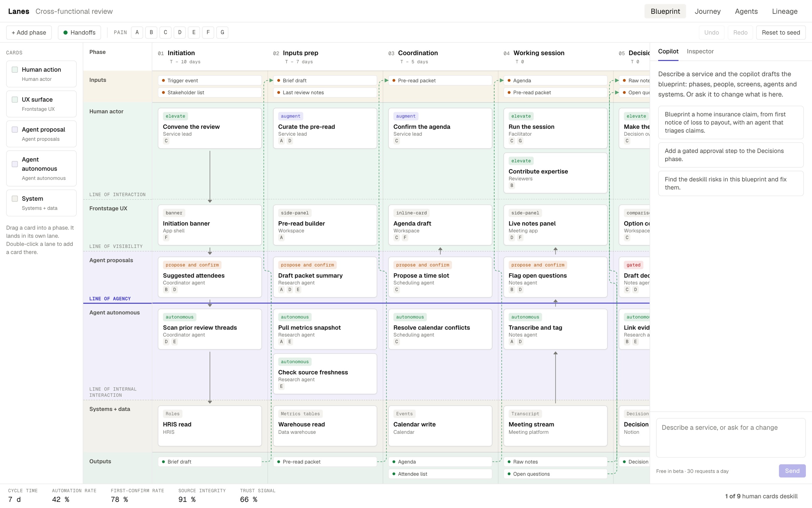Select the Live notes panel card
The width and height of the screenshot is (812, 508).
click(x=555, y=225)
